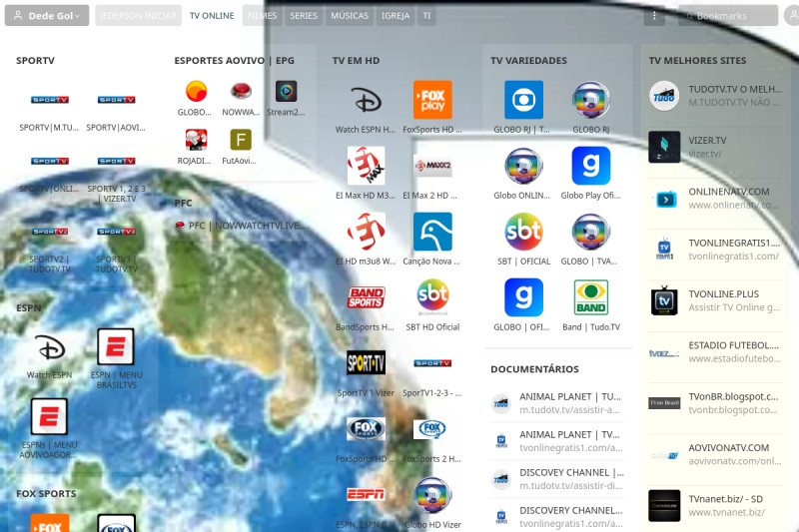Switch to the FILMES tab
This screenshot has height=532, width=799.
tap(262, 15)
